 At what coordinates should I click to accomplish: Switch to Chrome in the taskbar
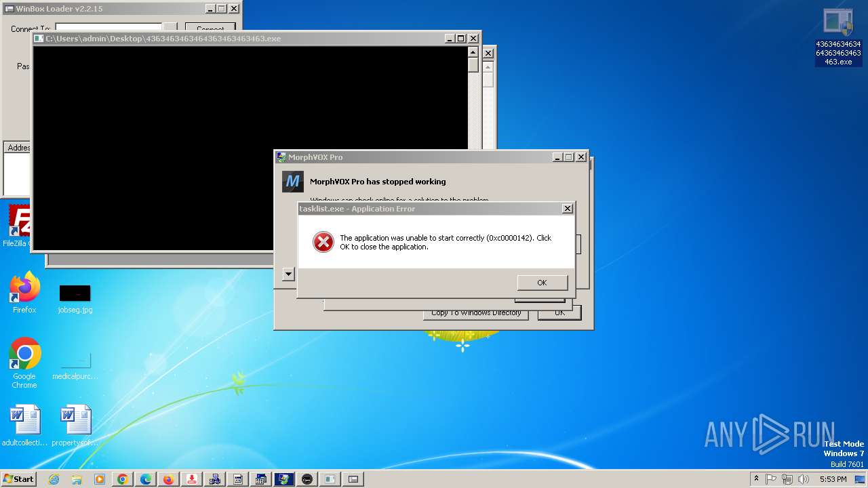pos(123,479)
